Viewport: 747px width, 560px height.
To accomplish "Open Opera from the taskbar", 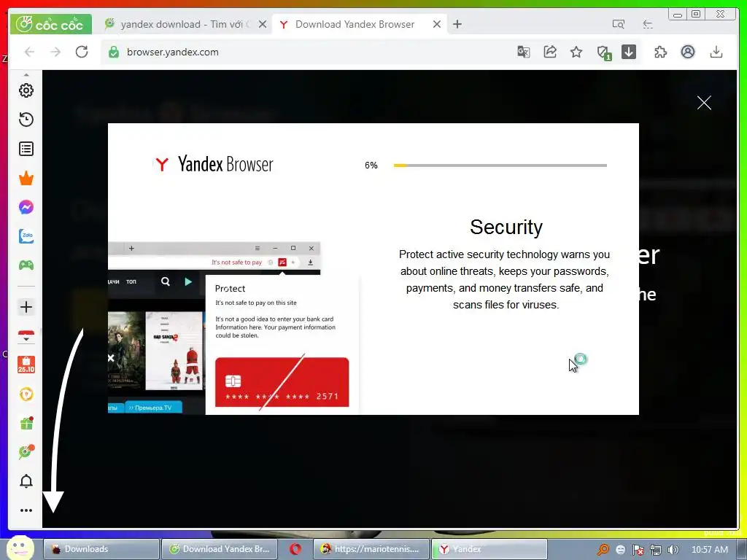I will (x=295, y=549).
